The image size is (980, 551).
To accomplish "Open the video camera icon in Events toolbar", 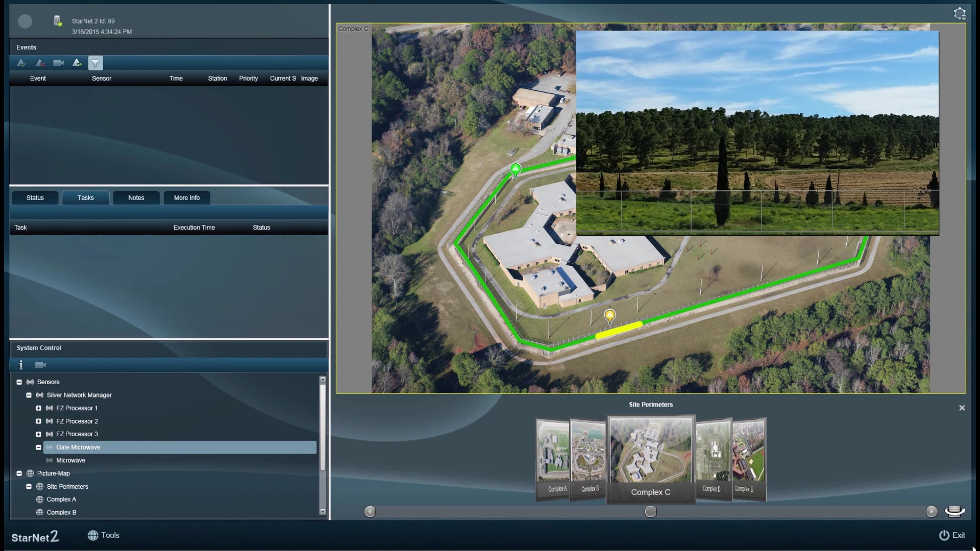I will click(x=59, y=63).
